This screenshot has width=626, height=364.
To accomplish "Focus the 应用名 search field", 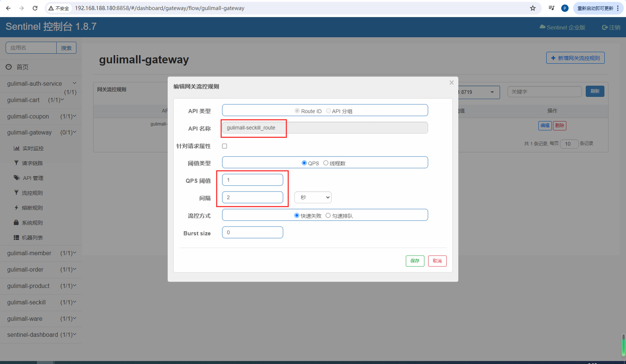I will pyautogui.click(x=31, y=48).
